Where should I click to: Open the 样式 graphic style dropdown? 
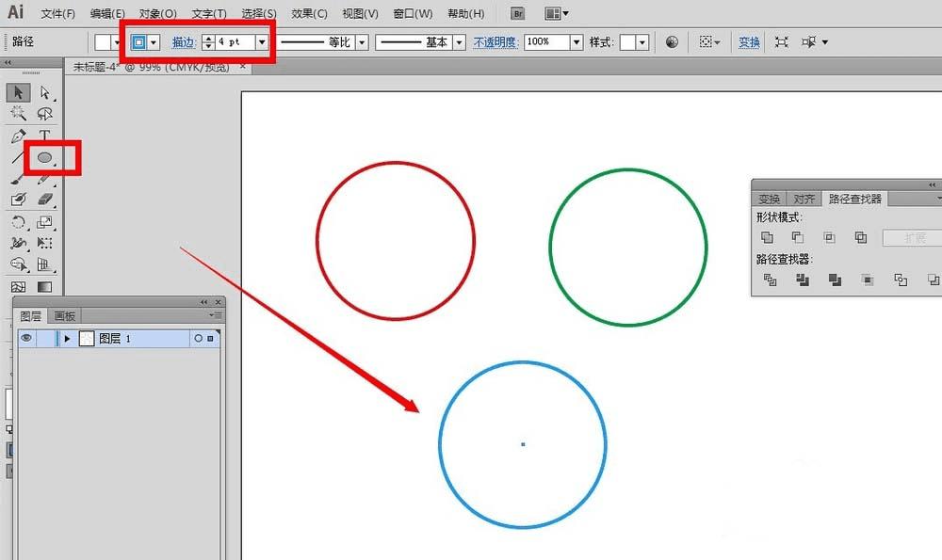642,42
